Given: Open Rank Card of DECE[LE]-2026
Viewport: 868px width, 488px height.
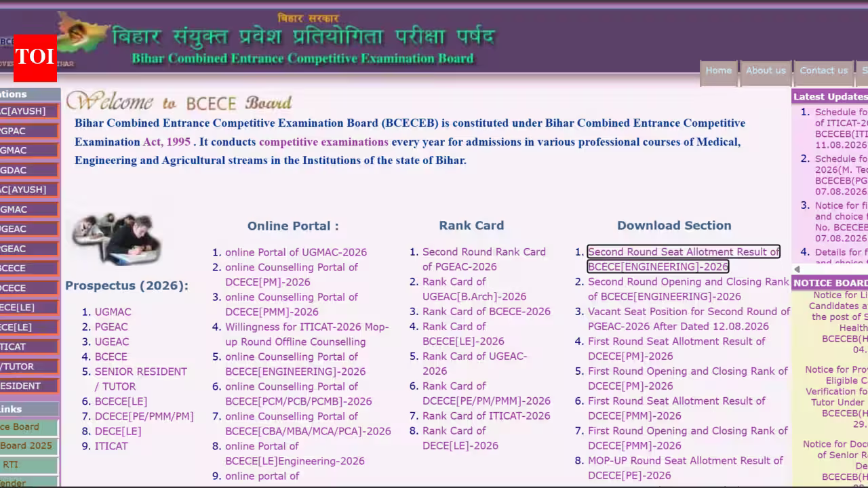Looking at the screenshot, I should 460,438.
